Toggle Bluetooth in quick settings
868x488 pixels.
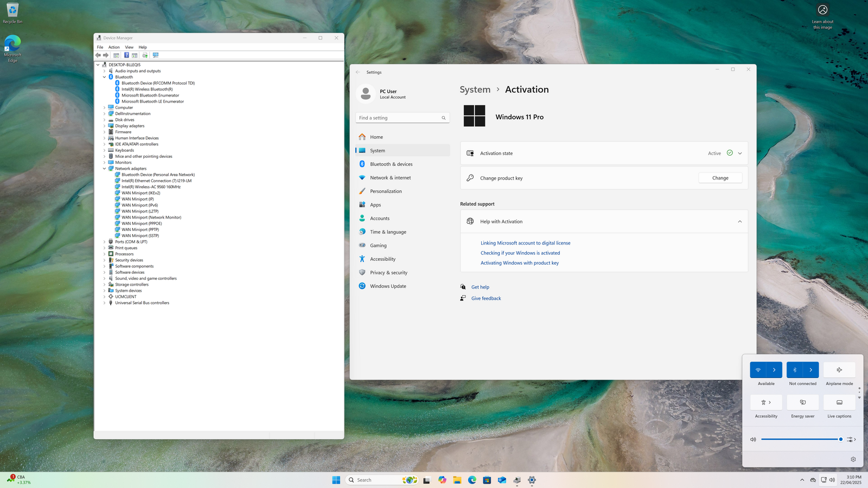pyautogui.click(x=795, y=370)
